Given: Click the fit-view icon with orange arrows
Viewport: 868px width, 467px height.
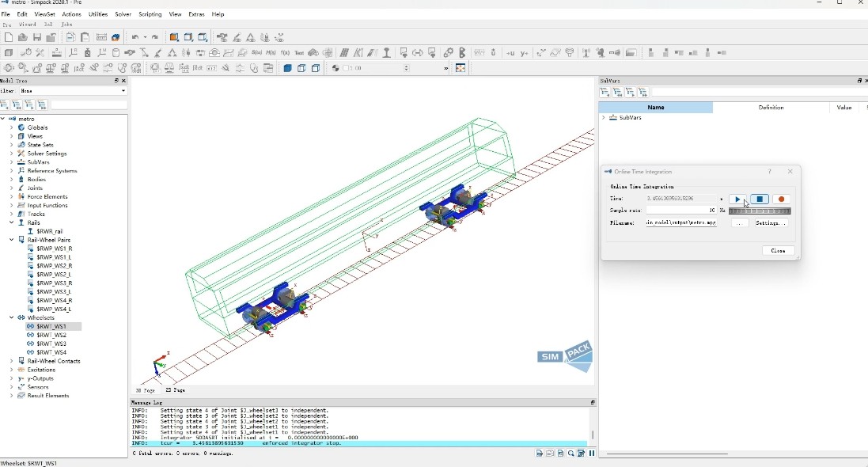Looking at the screenshot, I should click(460, 68).
